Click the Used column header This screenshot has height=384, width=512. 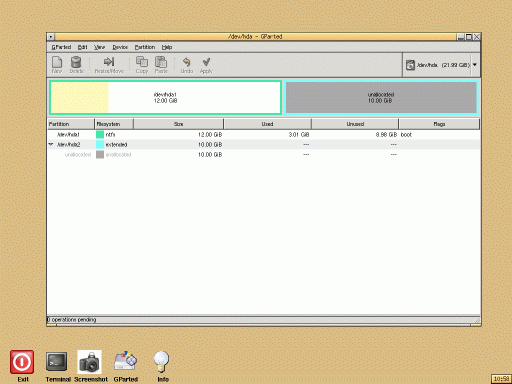click(x=267, y=124)
